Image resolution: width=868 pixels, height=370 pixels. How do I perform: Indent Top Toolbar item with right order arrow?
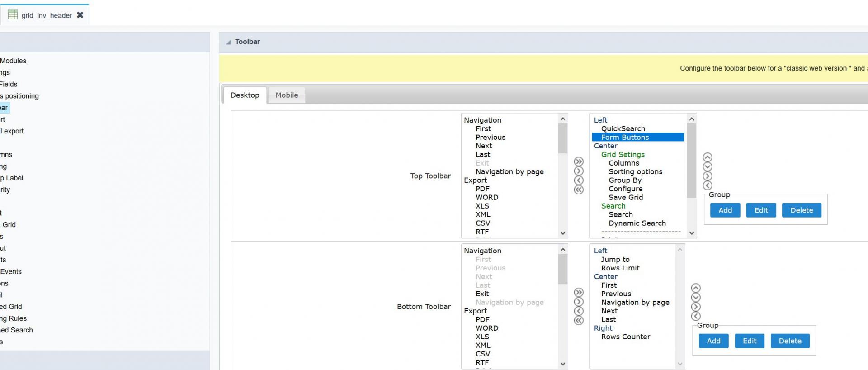click(x=708, y=176)
